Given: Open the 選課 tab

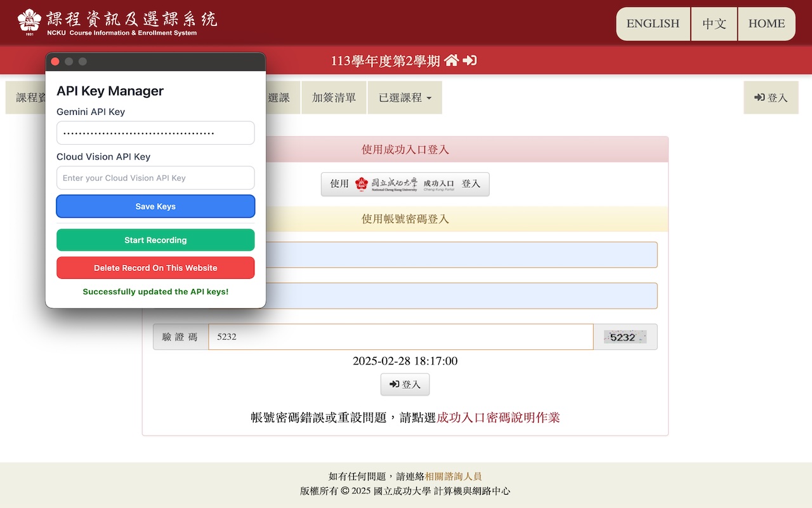Looking at the screenshot, I should pyautogui.click(x=282, y=97).
